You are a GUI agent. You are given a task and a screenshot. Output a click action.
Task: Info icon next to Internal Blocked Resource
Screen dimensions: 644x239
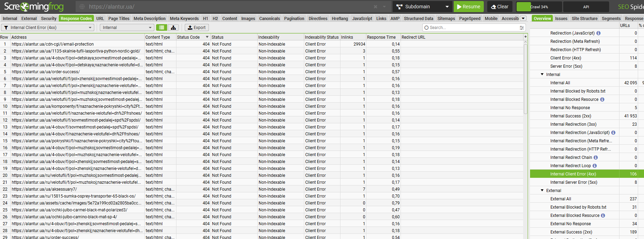click(x=602, y=99)
